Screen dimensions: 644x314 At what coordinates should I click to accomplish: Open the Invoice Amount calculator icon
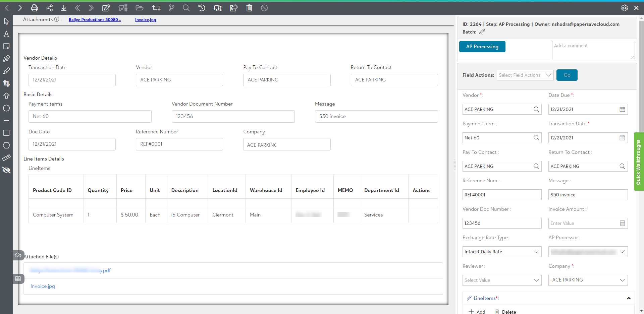point(622,223)
